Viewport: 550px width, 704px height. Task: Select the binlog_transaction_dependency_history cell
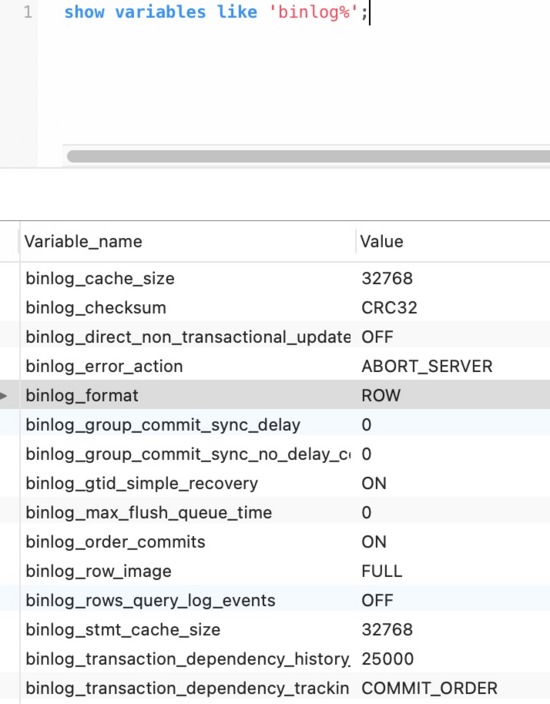click(x=188, y=659)
